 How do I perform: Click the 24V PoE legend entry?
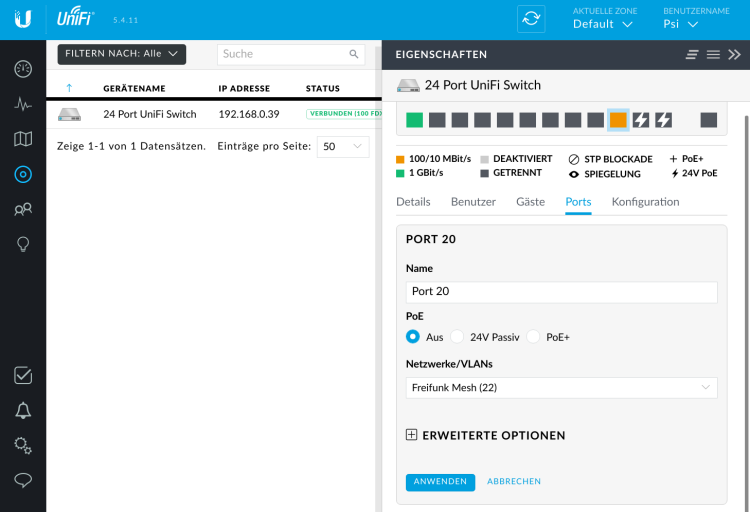click(694, 173)
